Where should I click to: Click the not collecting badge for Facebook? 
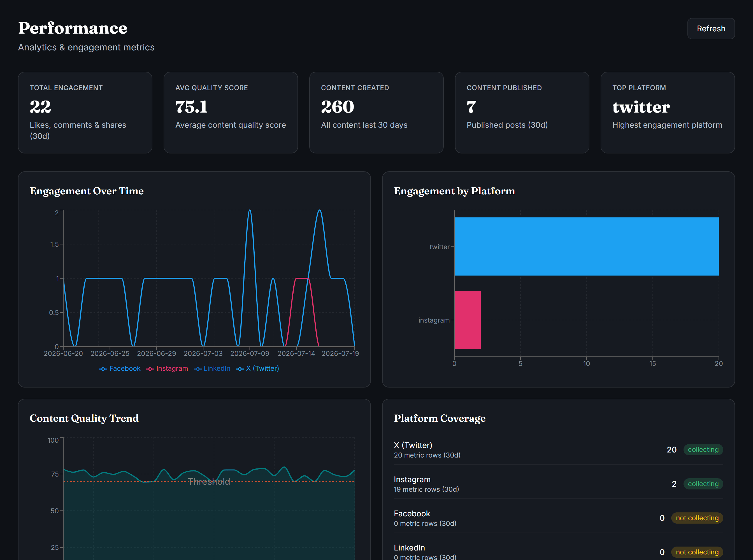click(697, 518)
